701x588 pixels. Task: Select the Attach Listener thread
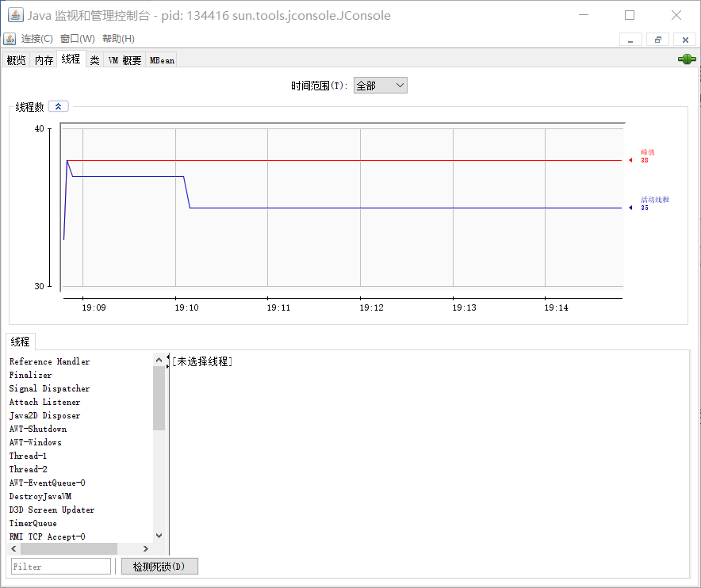[x=44, y=402]
